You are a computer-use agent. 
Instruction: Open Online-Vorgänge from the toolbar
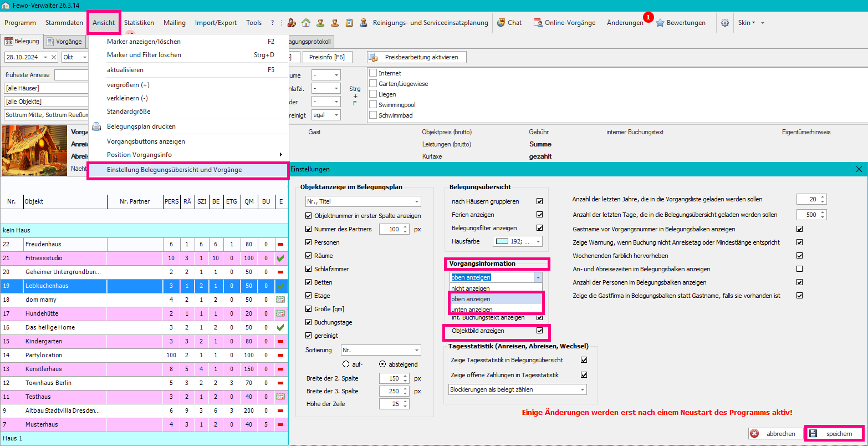tap(564, 23)
